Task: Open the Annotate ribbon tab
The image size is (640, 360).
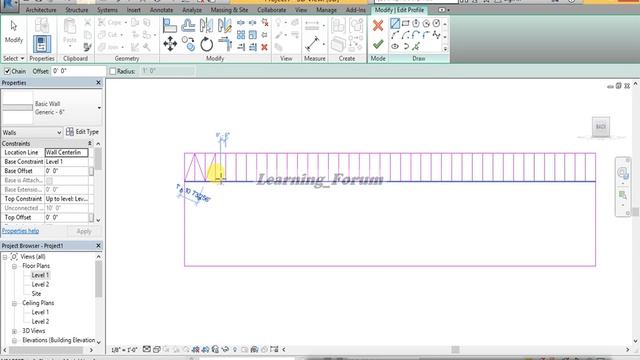Action: (x=161, y=10)
